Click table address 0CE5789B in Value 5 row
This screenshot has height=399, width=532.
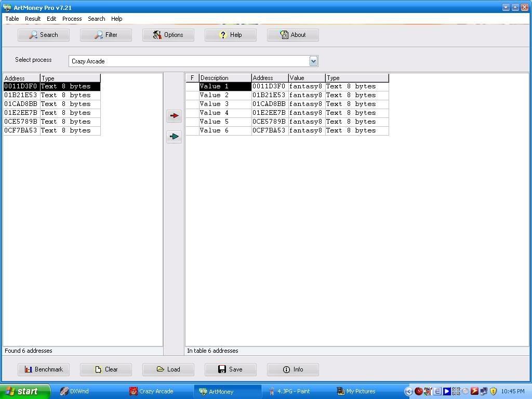pos(270,122)
